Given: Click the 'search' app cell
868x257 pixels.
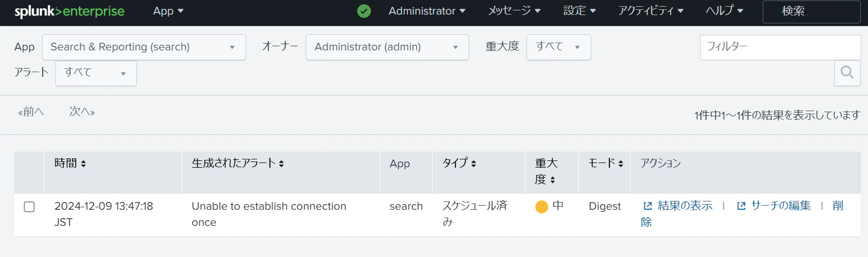Looking at the screenshot, I should pyautogui.click(x=406, y=207).
